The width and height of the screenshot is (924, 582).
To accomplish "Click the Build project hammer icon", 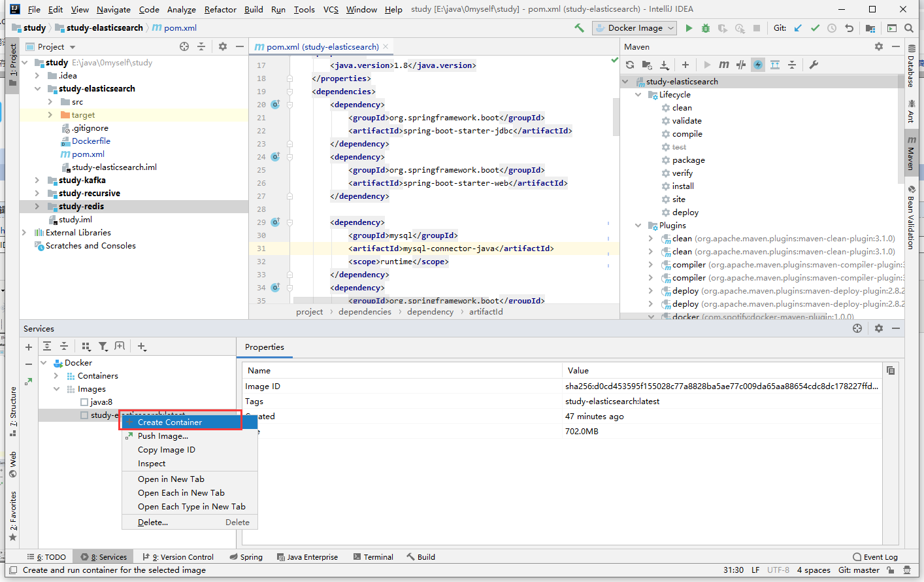I will coord(579,28).
